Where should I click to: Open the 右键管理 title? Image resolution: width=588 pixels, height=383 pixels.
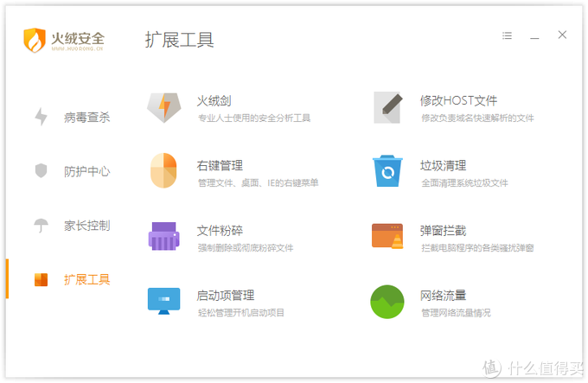(220, 166)
